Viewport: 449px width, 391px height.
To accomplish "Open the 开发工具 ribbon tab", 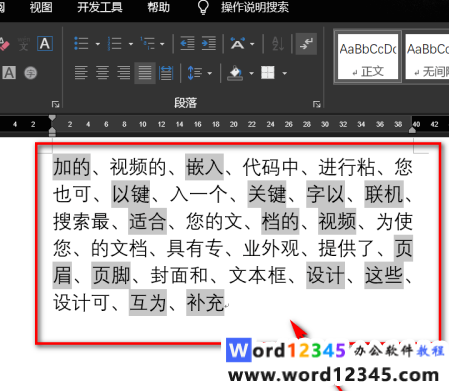I will pyautogui.click(x=100, y=7).
